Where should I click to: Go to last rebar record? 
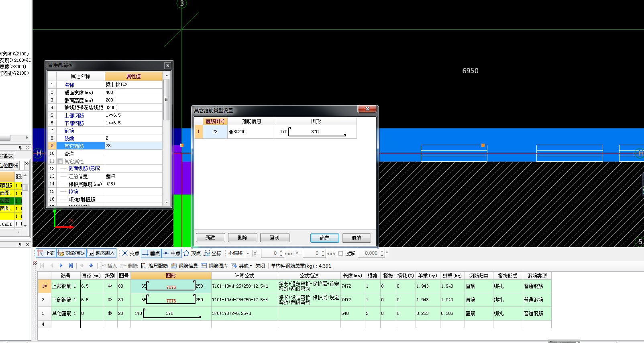click(x=71, y=266)
